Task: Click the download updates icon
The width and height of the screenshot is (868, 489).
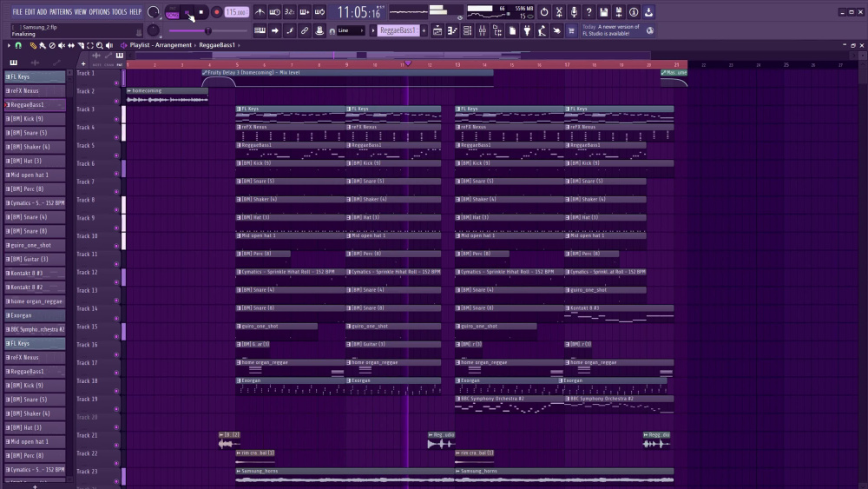Action: point(648,11)
